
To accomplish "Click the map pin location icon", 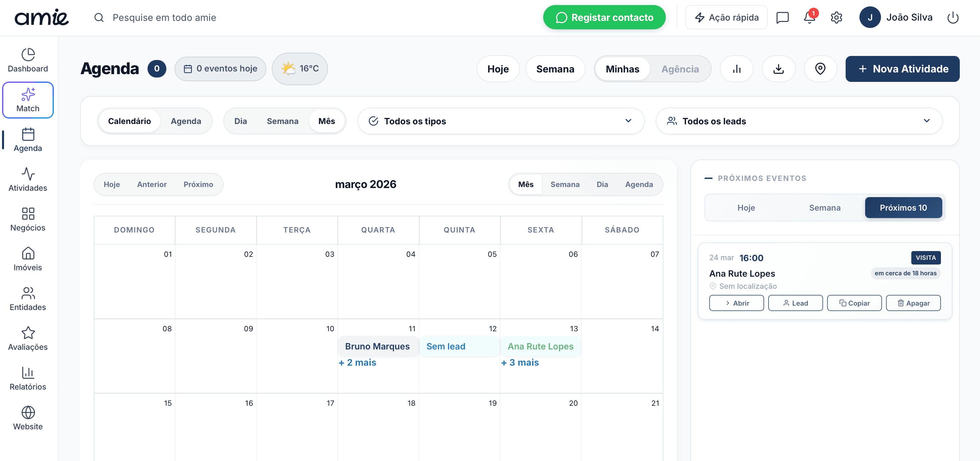I will [x=820, y=69].
